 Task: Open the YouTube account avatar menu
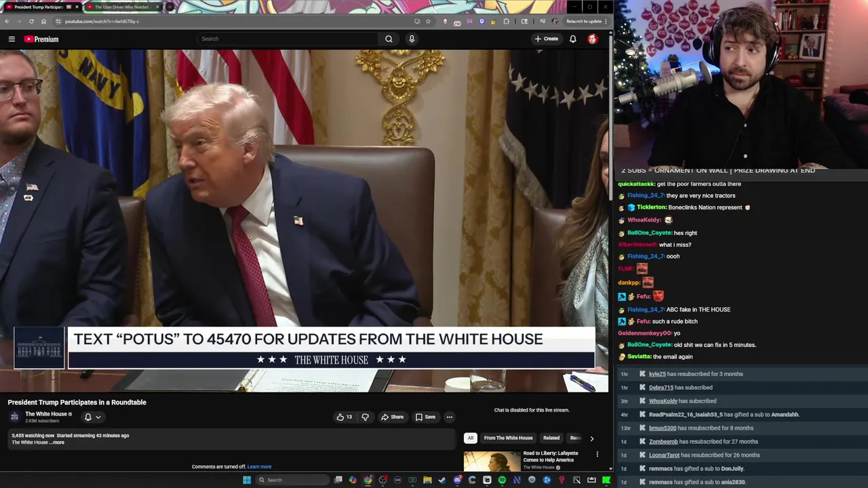(x=593, y=39)
